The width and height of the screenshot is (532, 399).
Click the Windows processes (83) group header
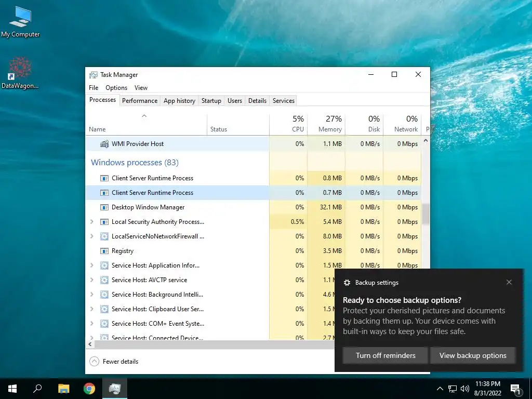point(135,163)
